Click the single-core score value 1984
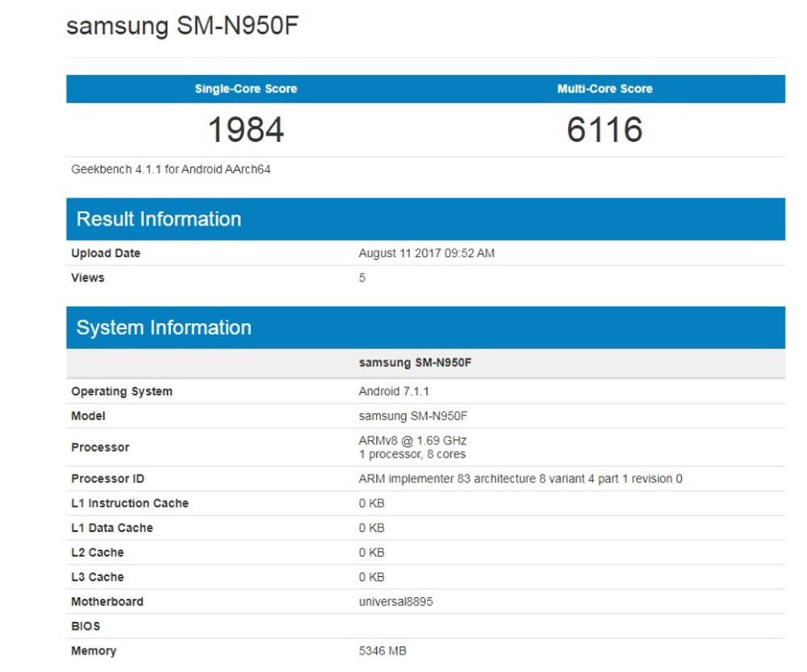This screenshot has height=672, width=807. 244,129
